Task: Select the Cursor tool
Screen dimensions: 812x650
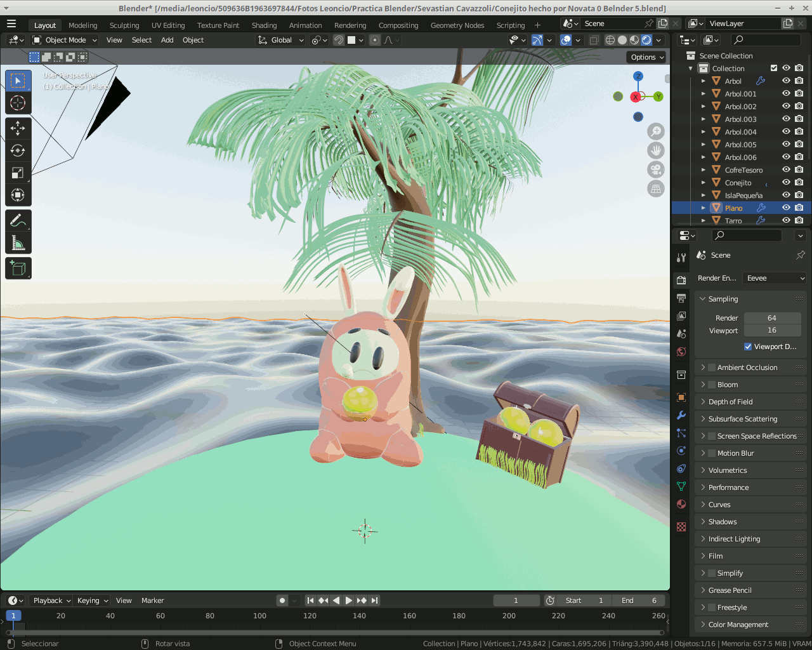Action: pyautogui.click(x=18, y=103)
